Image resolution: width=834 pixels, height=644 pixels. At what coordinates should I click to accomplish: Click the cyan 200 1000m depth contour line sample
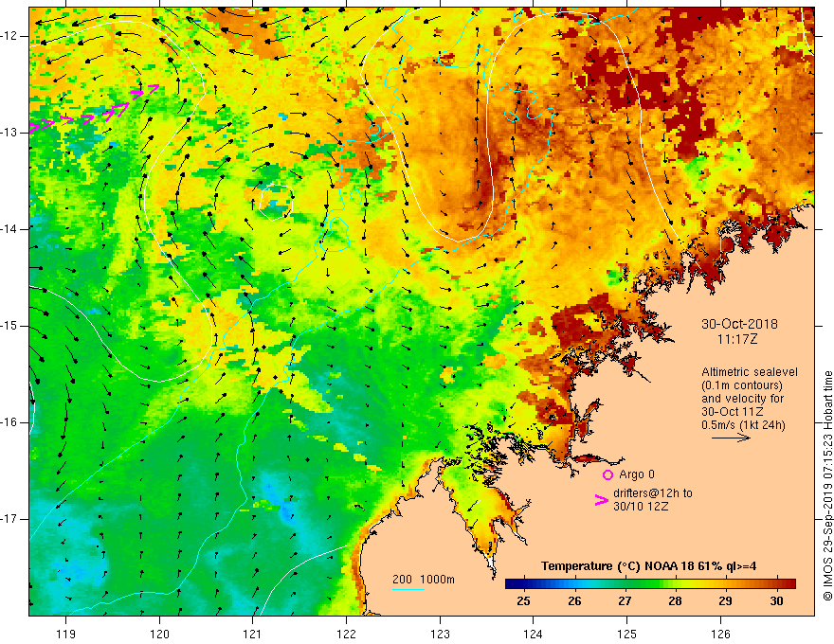(408, 589)
